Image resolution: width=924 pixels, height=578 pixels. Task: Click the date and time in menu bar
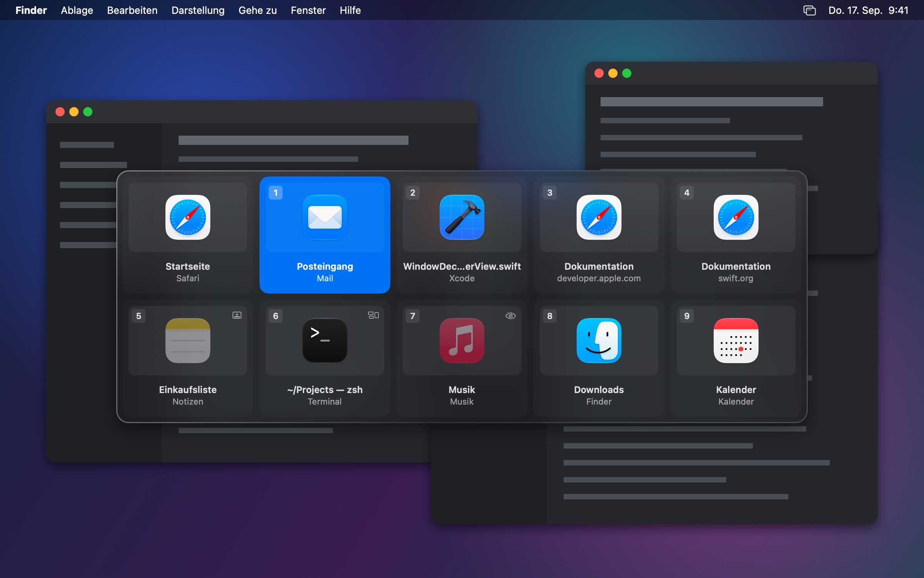pyautogui.click(x=869, y=10)
